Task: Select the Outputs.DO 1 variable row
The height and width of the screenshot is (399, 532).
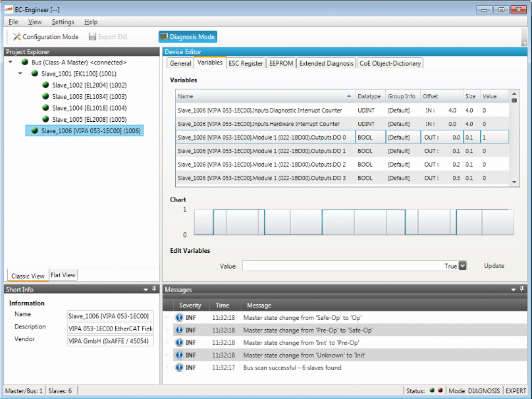Action: 342,151
